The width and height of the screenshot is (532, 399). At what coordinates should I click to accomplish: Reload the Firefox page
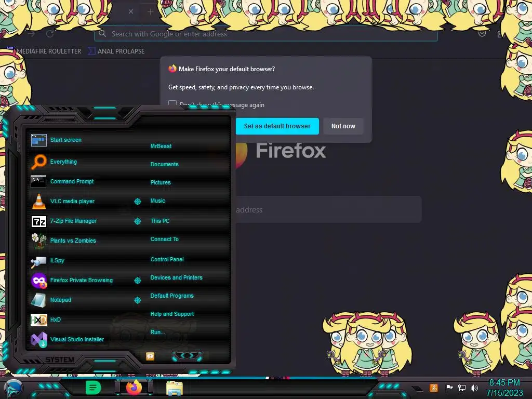click(50, 34)
